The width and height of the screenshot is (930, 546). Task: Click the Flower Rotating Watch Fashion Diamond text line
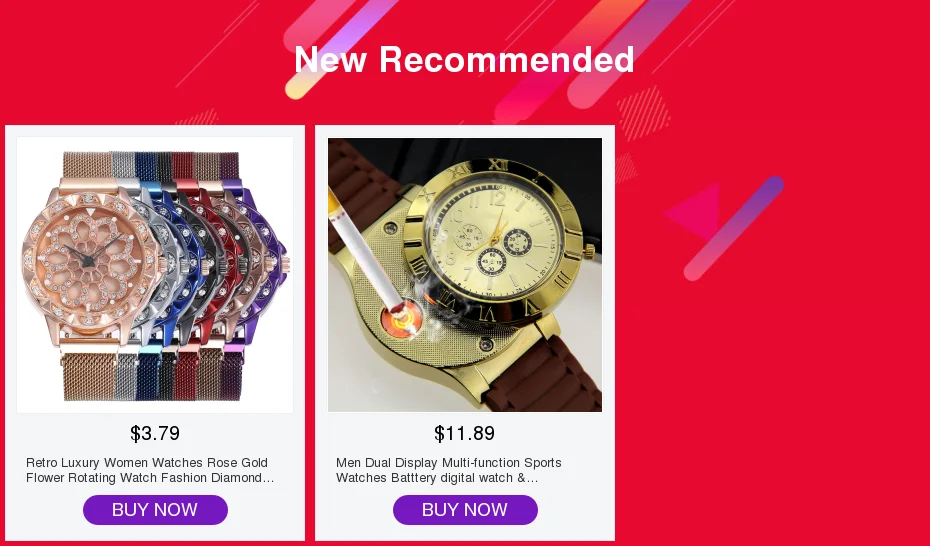click(x=149, y=478)
